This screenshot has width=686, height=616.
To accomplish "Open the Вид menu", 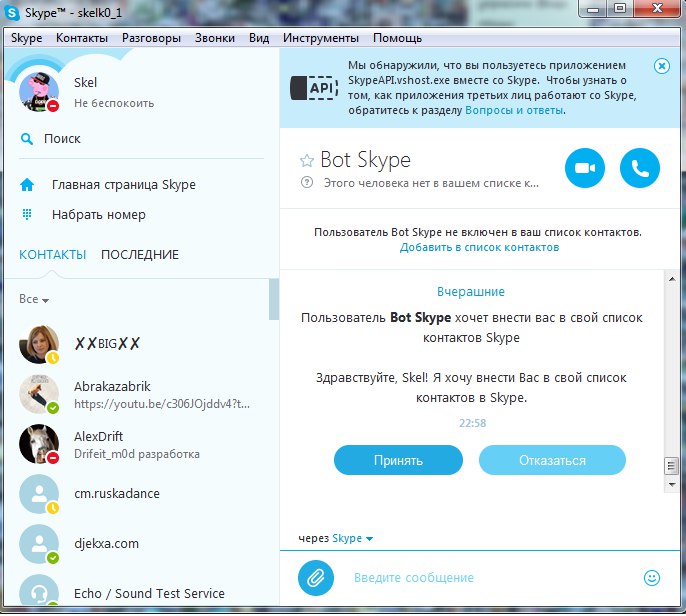I will coord(259,38).
